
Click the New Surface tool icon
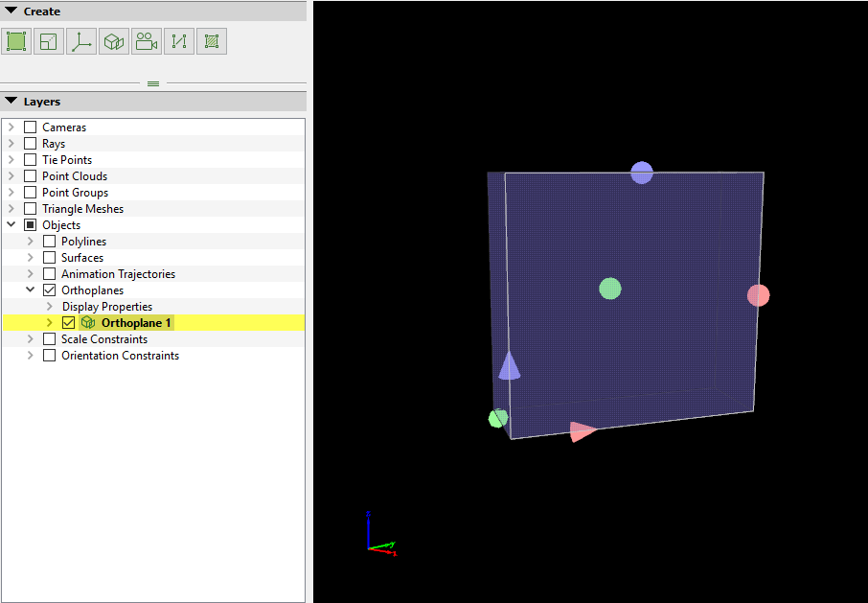click(x=212, y=41)
